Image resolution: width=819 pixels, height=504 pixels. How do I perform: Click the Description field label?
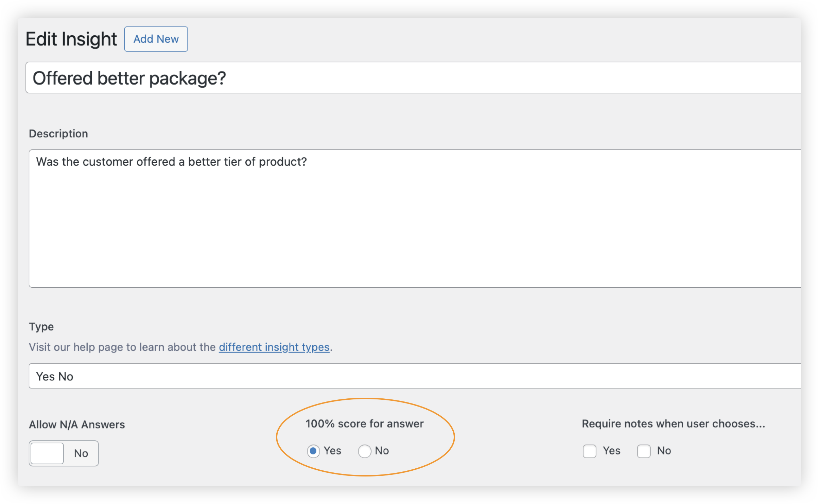pos(58,133)
